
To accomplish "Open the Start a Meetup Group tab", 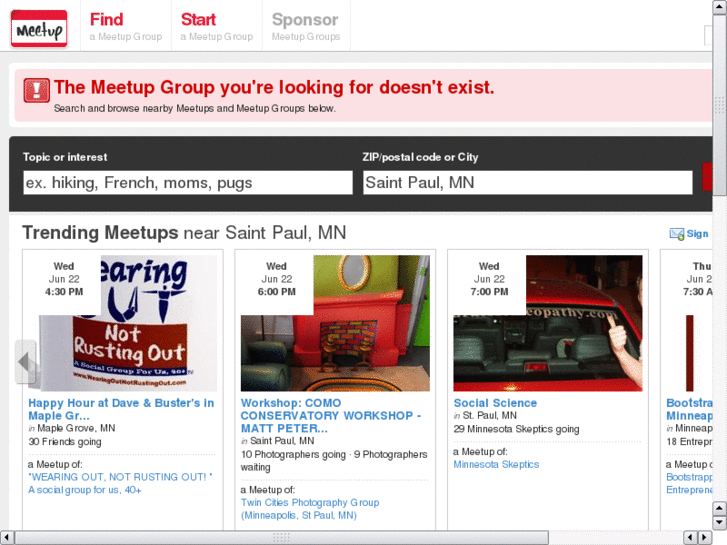I will pyautogui.click(x=216, y=26).
